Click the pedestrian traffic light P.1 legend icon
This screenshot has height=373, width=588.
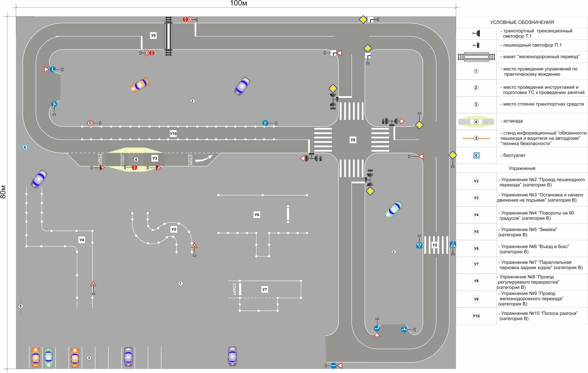tap(477, 45)
